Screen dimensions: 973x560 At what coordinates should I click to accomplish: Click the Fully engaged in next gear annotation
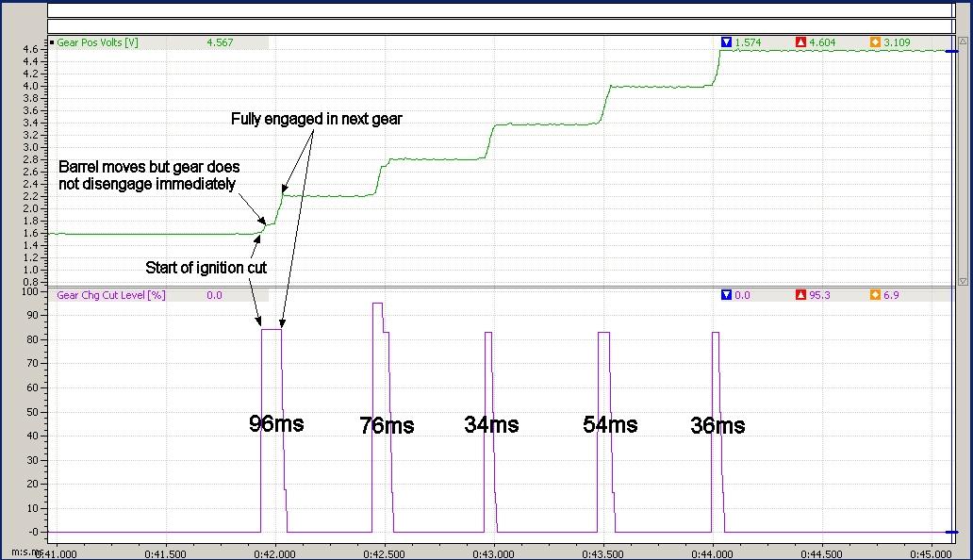317,119
